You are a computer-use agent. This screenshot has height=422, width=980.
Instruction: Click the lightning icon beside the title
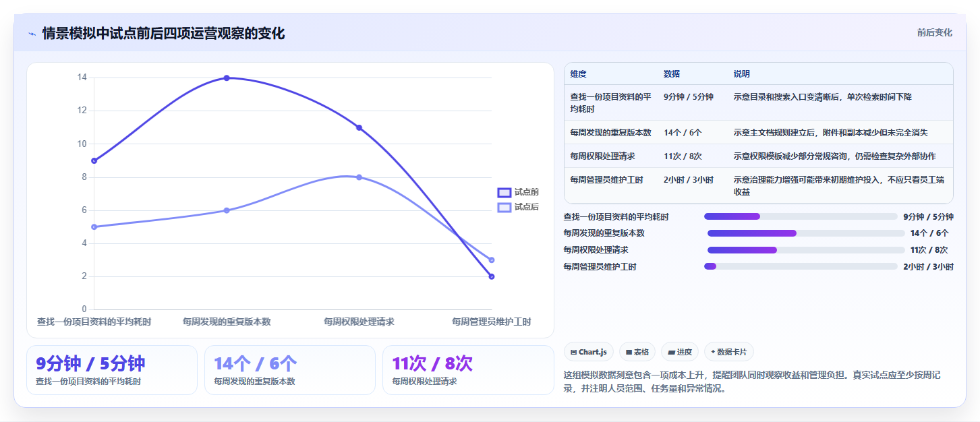(32, 34)
